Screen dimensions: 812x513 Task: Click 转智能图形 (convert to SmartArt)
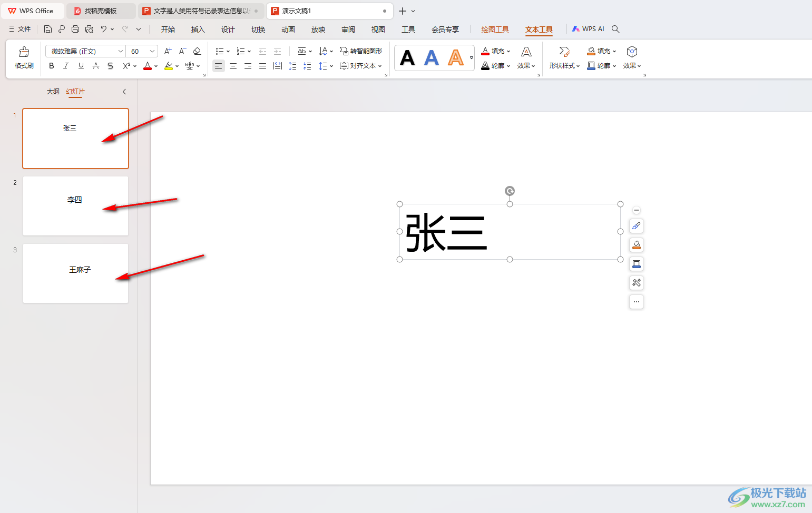(361, 51)
